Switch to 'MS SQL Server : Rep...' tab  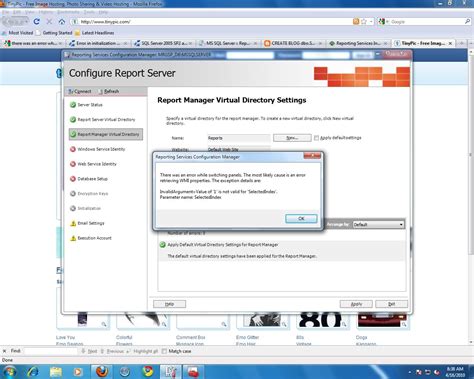coord(227,43)
